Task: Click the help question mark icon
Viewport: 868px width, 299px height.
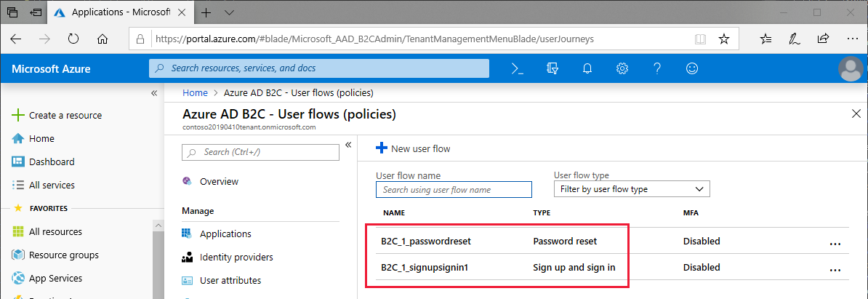Action: coord(657,68)
